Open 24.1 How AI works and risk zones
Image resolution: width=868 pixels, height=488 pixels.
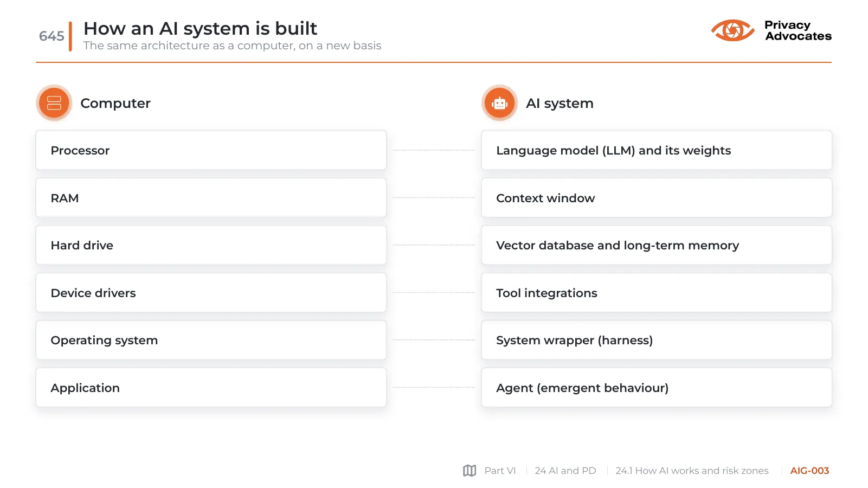click(x=692, y=471)
